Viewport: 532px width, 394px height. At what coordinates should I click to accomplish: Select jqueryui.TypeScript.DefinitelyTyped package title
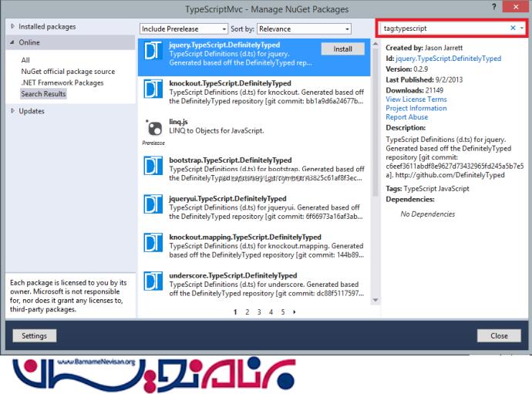(227, 198)
